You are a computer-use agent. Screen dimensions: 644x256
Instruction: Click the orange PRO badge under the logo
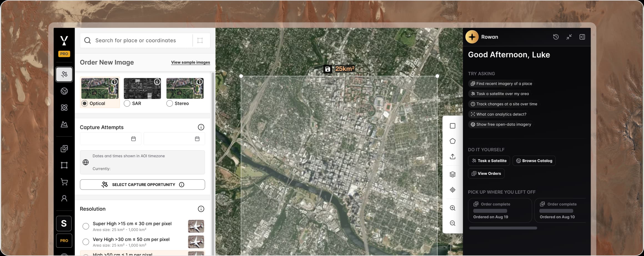64,54
